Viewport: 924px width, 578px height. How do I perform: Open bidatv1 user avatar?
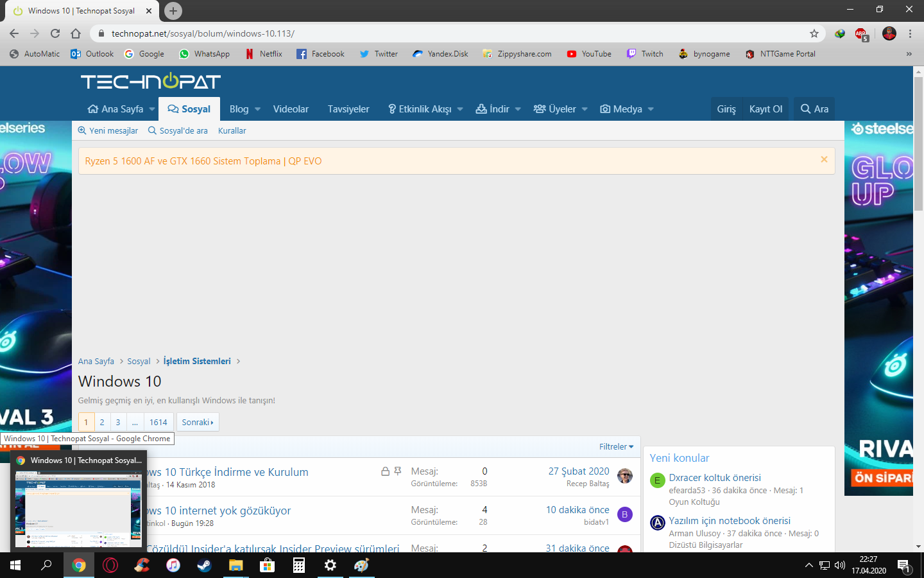(625, 514)
